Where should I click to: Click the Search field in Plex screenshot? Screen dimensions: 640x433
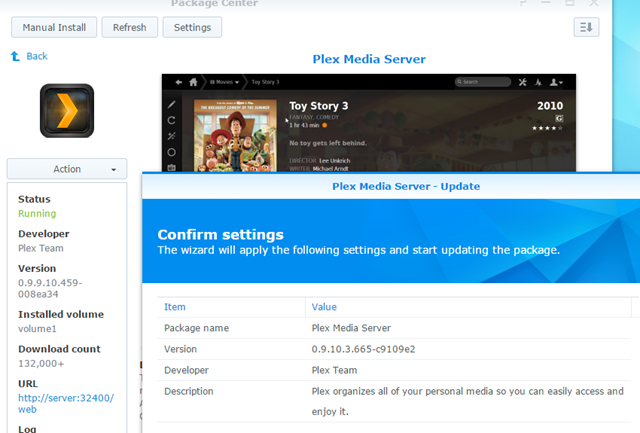coord(483,82)
